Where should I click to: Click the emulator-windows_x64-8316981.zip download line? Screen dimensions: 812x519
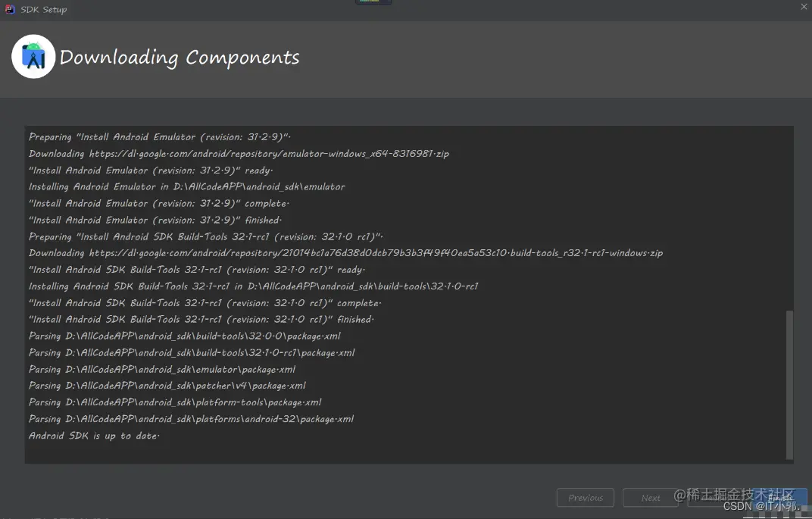239,154
